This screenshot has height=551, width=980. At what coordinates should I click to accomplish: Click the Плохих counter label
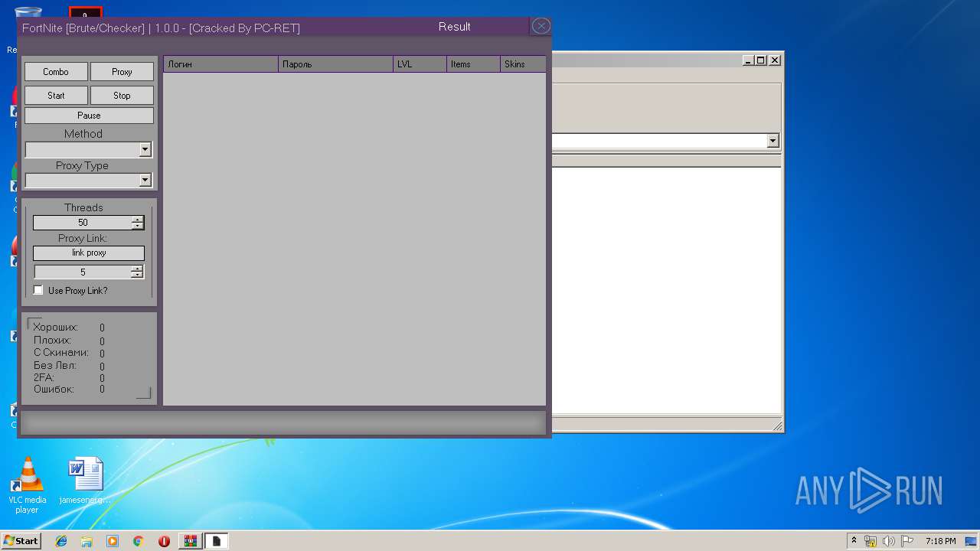[52, 340]
